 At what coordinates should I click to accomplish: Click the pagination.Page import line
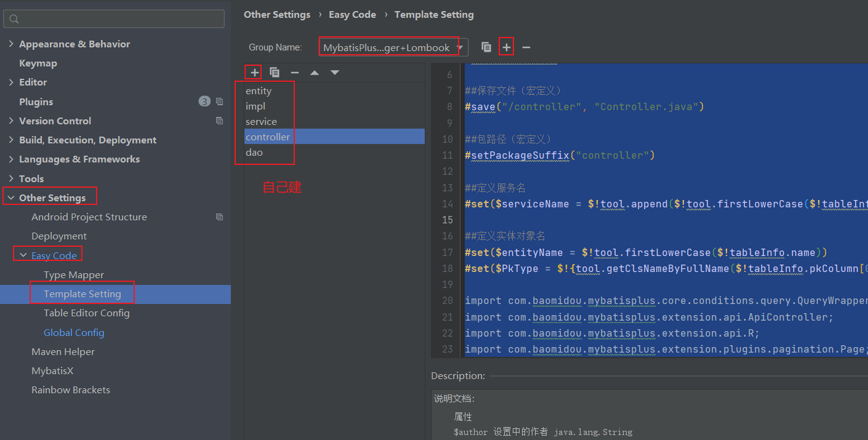666,349
